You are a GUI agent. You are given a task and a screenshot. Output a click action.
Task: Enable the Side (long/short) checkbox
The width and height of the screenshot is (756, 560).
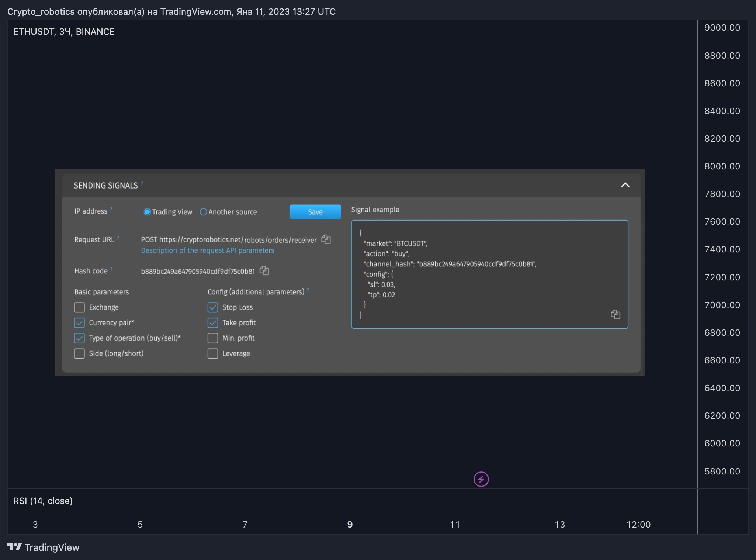point(79,353)
